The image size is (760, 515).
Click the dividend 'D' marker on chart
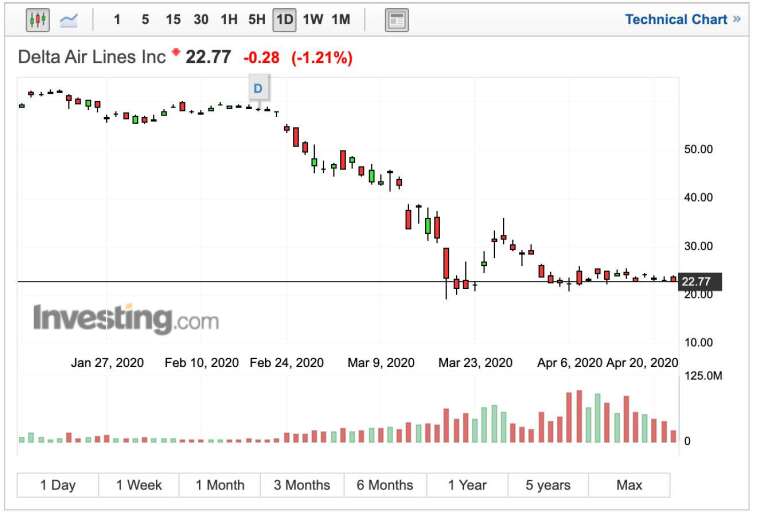tap(258, 88)
